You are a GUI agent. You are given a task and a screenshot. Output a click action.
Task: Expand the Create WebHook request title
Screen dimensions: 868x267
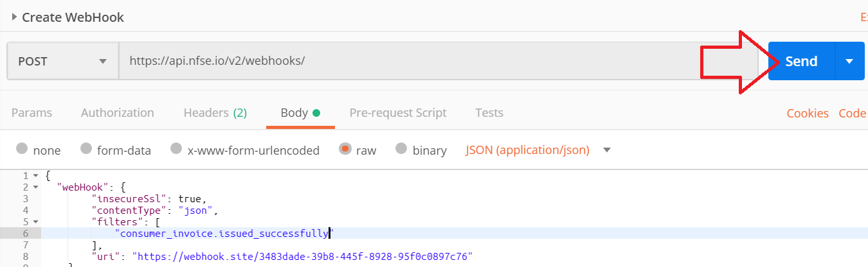14,17
